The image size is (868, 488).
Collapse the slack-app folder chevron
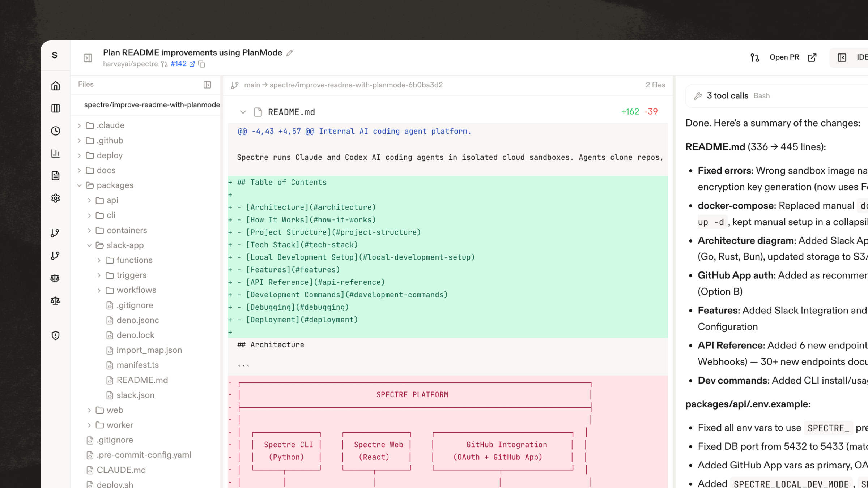pyautogui.click(x=89, y=245)
